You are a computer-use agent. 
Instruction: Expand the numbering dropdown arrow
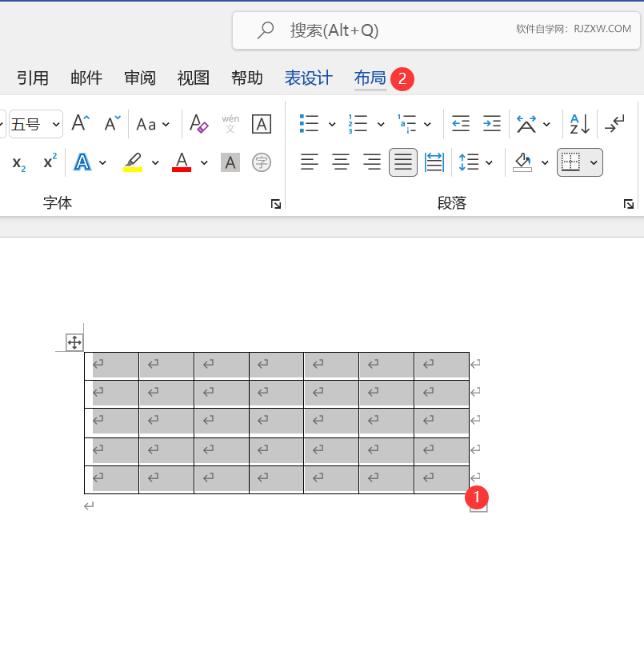pyautogui.click(x=381, y=124)
